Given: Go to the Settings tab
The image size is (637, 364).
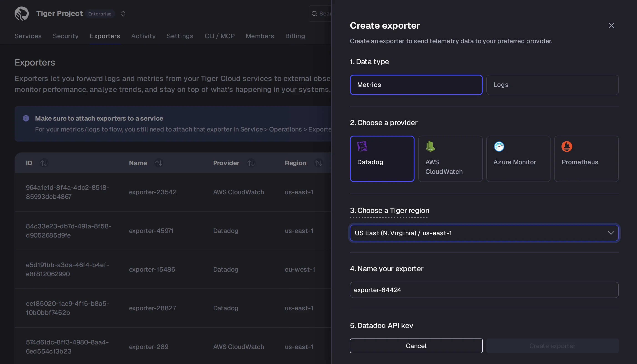Looking at the screenshot, I should click(x=180, y=36).
